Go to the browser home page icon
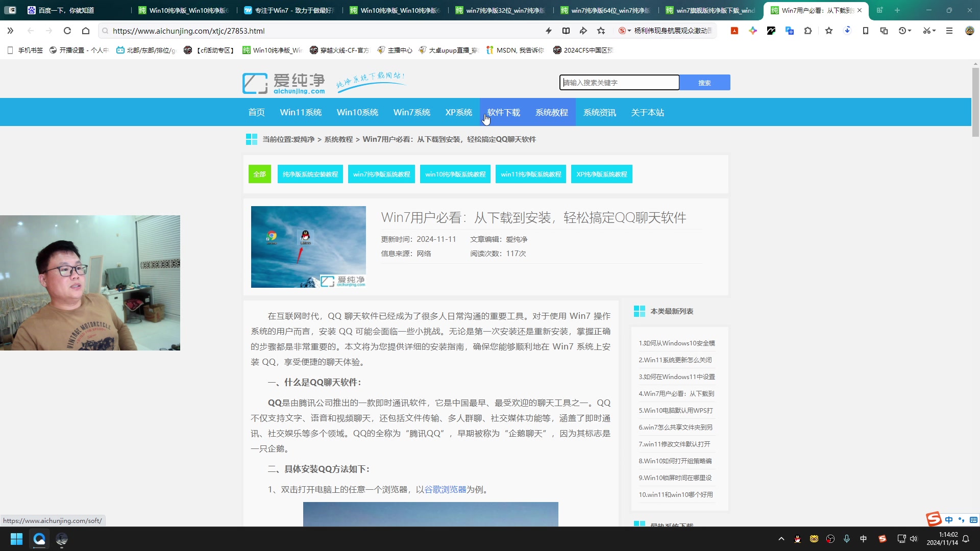The image size is (980, 551). point(86,31)
